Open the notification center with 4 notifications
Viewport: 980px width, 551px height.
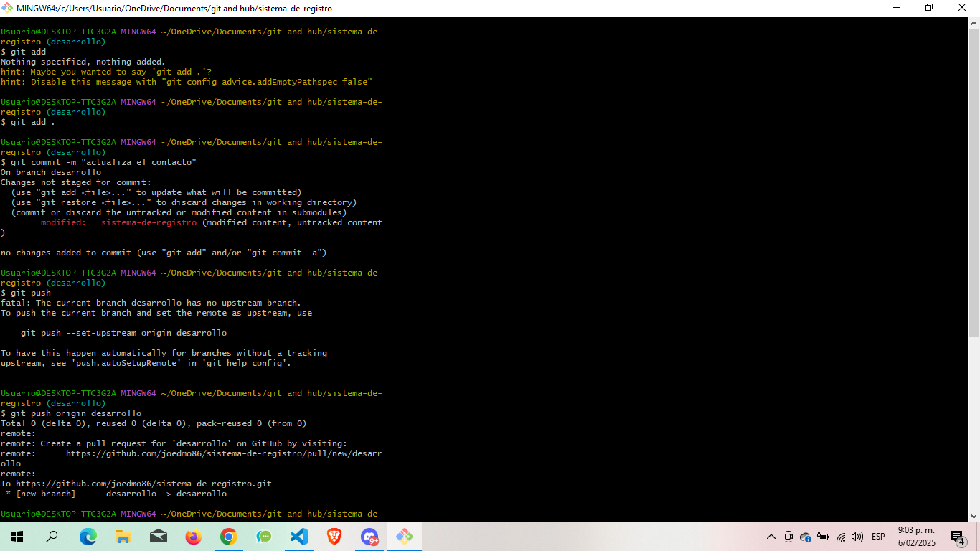958,537
